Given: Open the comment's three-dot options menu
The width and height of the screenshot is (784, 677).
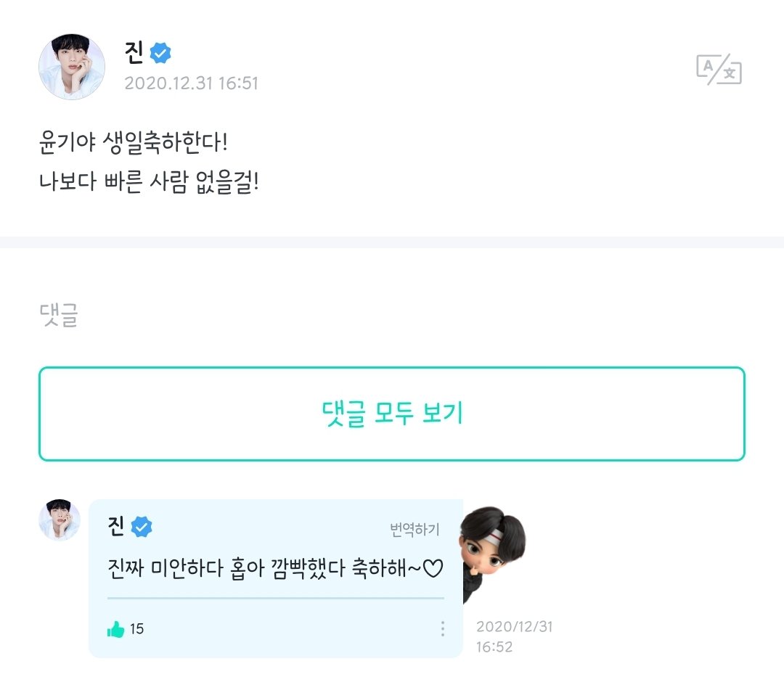Looking at the screenshot, I should click(443, 629).
